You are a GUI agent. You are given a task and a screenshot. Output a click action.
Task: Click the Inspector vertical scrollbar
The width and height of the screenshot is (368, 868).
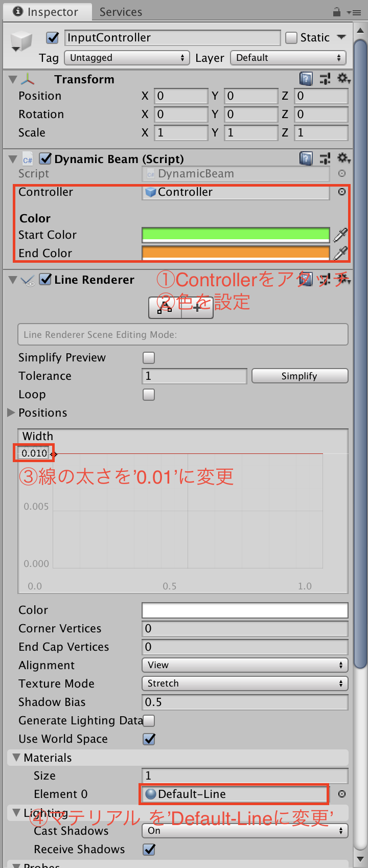[360, 353]
